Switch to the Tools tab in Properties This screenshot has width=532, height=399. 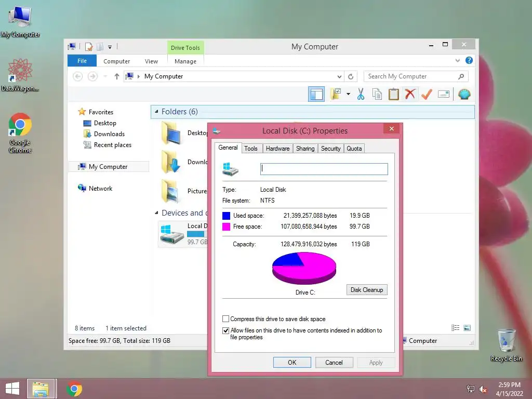pyautogui.click(x=251, y=148)
